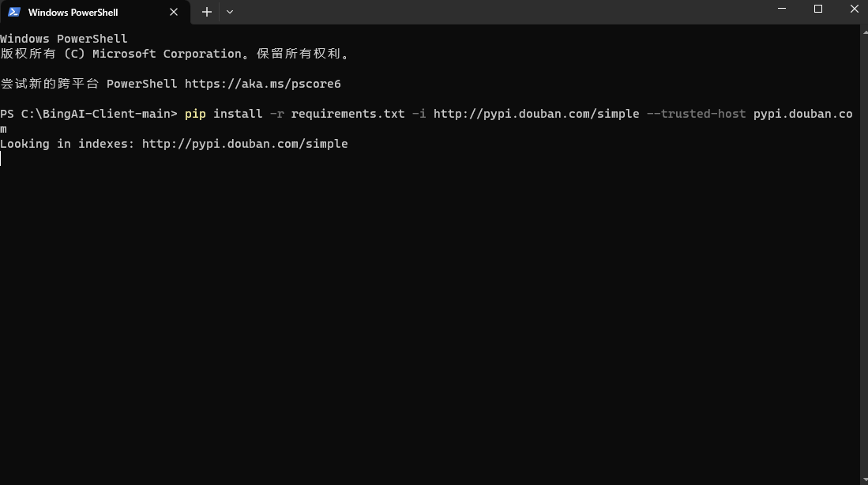Screen dimensions: 868x485
Task: Close the Windows PowerShell tab
Action: pos(173,12)
